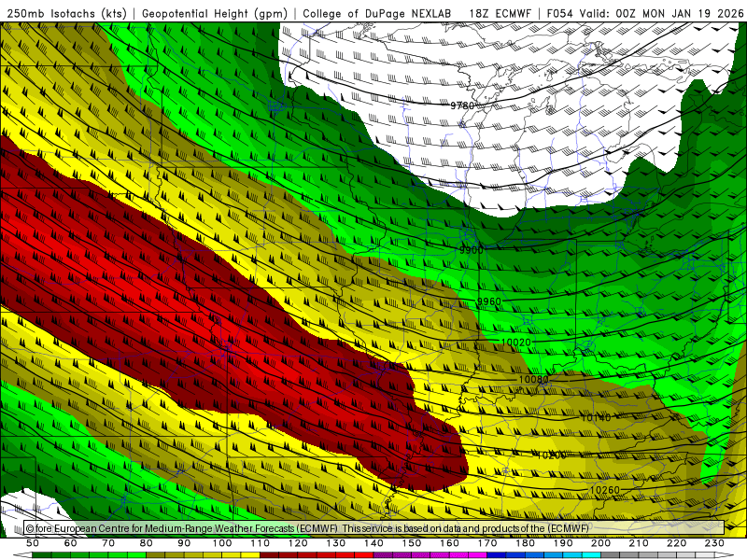Click the Valid: 00Z MON JAN 19 2026 text
Viewport: 747px width, 560px height.
pos(661,13)
